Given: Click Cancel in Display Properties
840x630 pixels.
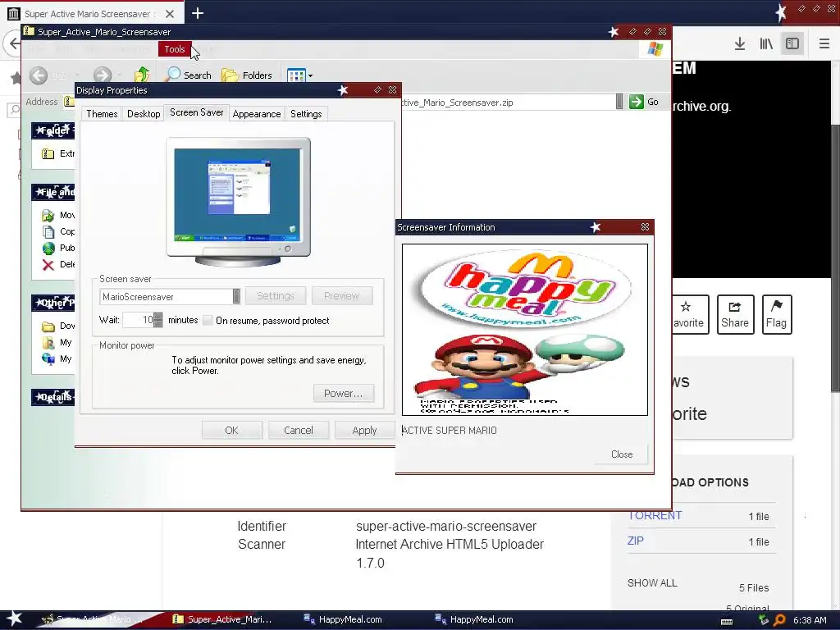Looking at the screenshot, I should [x=299, y=430].
